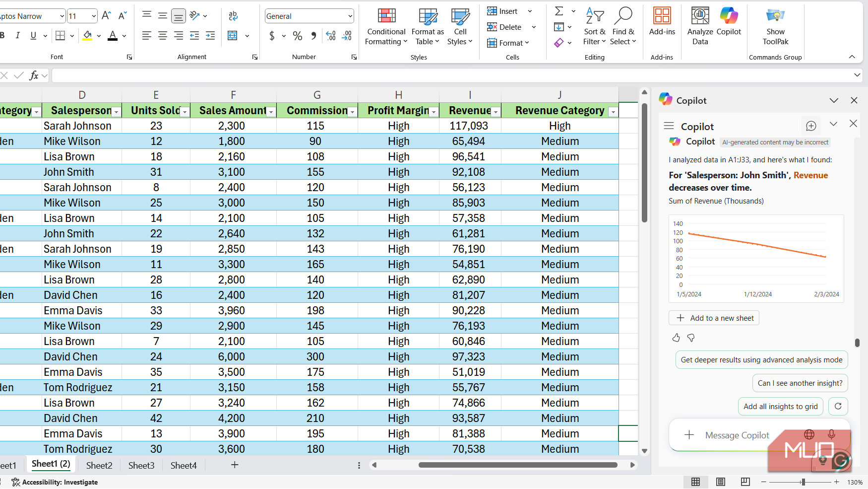
Task: Toggle Wrap Text
Action: pyautogui.click(x=233, y=16)
